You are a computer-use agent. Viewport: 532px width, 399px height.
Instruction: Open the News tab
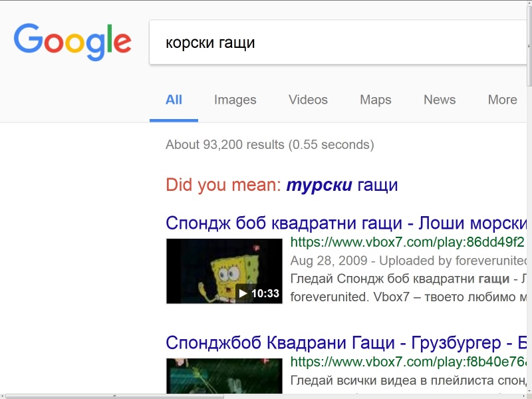pos(440,100)
